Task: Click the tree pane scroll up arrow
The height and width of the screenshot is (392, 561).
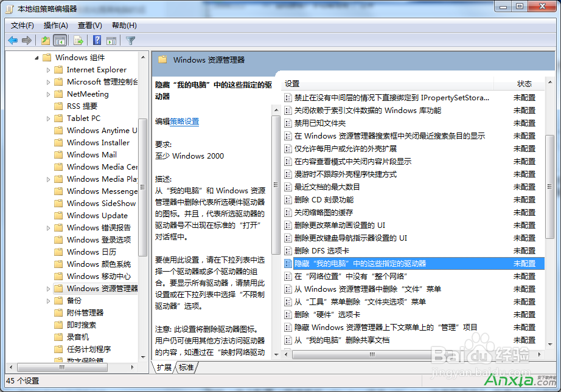Action: [143, 57]
